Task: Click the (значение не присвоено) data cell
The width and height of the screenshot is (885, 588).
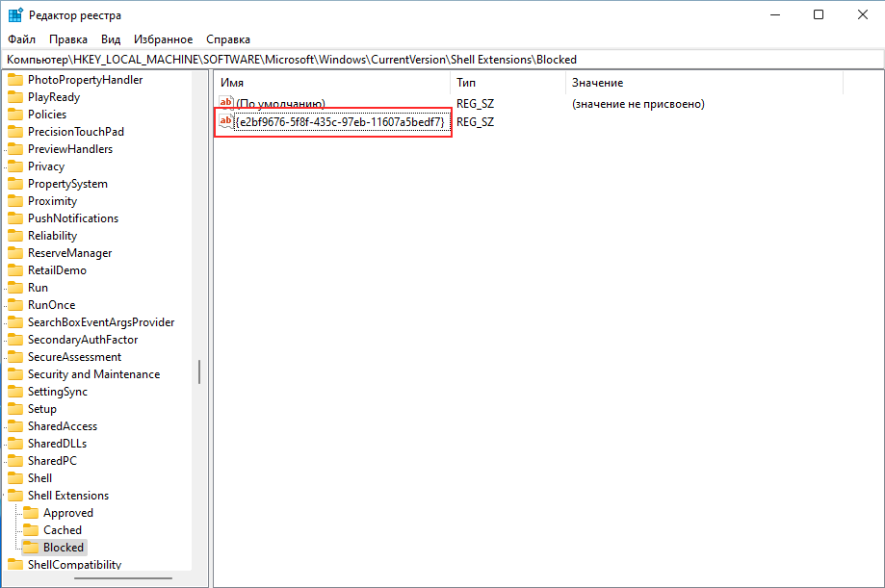Action: [638, 104]
